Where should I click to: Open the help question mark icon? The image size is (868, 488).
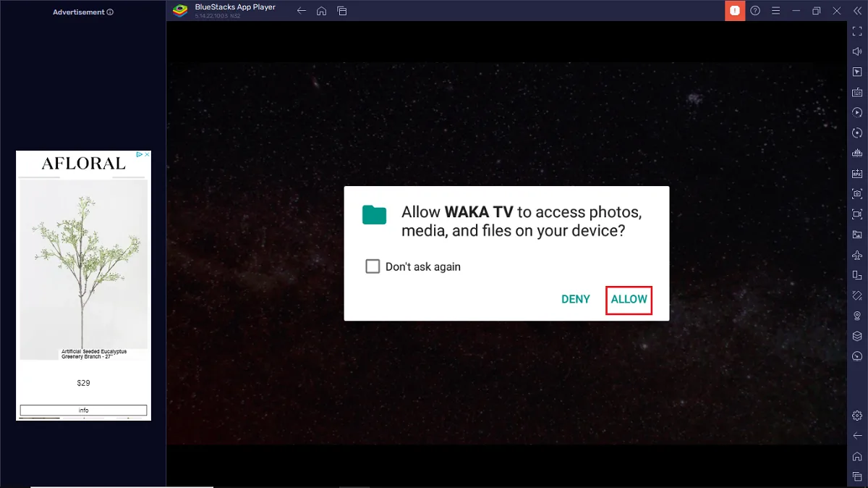(755, 11)
